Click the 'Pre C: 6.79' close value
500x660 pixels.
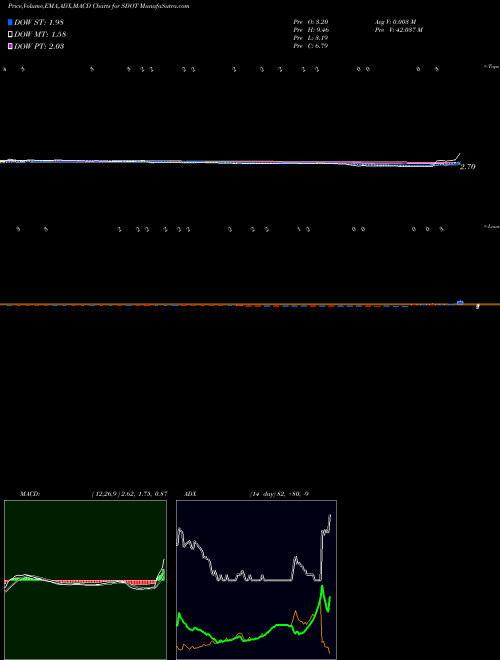click(311, 46)
